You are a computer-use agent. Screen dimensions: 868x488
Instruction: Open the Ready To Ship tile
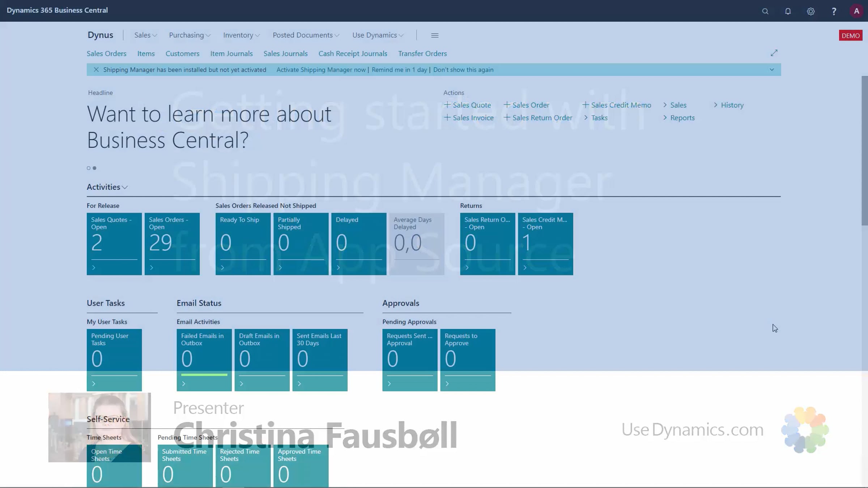point(243,244)
